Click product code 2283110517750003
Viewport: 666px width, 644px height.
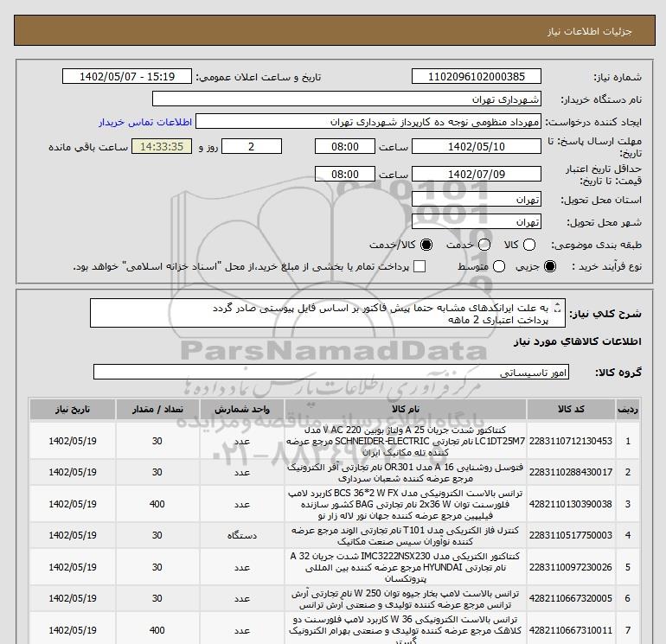[x=571, y=535]
